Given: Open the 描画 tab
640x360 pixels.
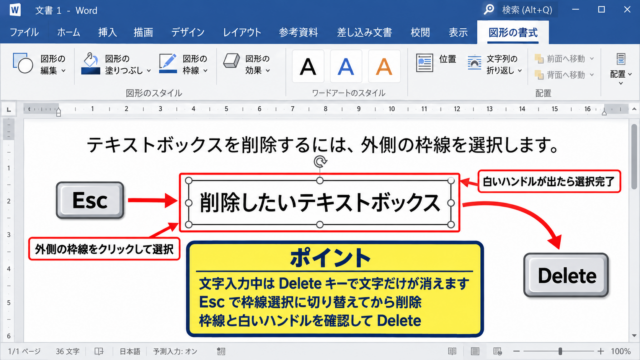Looking at the screenshot, I should pos(143,33).
